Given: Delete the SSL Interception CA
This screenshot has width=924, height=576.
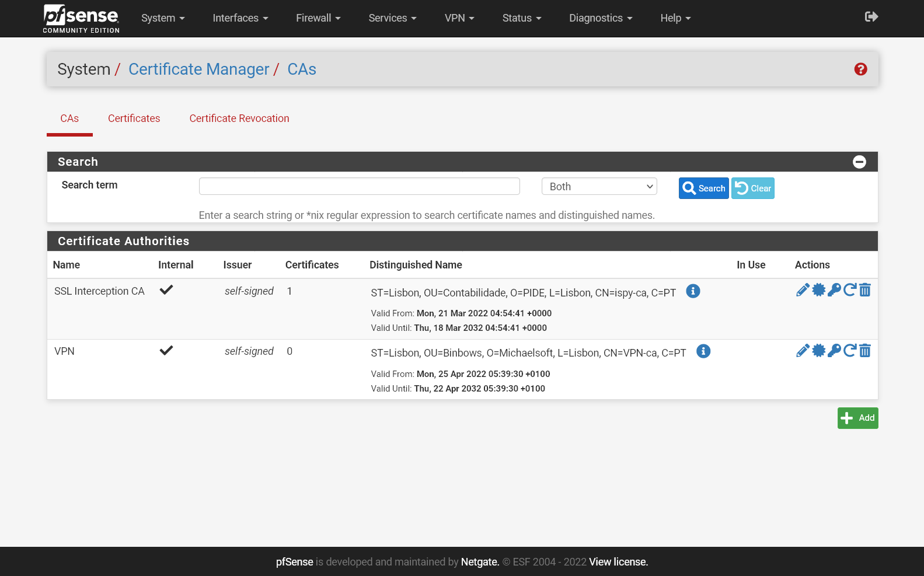Looking at the screenshot, I should pyautogui.click(x=865, y=290).
